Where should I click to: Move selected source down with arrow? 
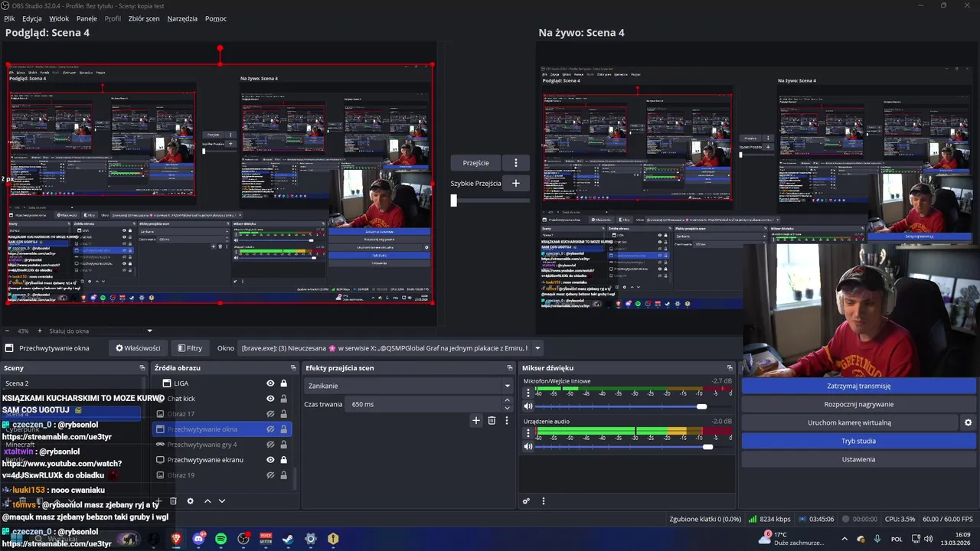coord(222,501)
